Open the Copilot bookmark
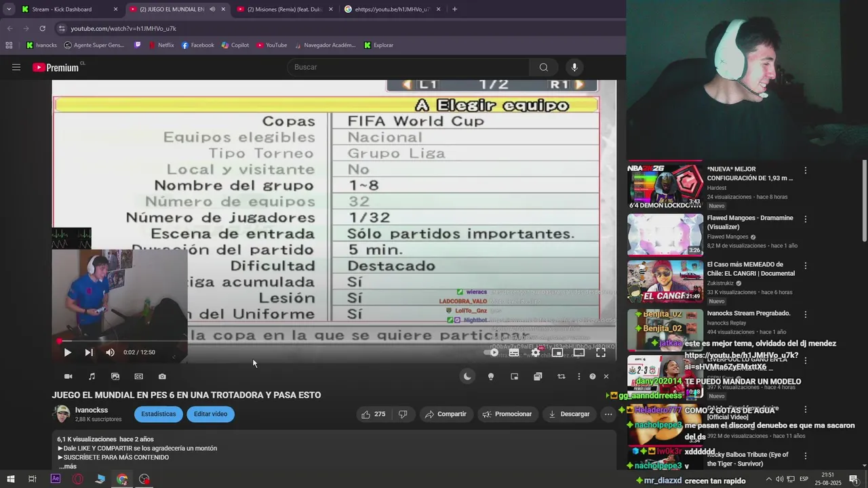 click(x=235, y=45)
